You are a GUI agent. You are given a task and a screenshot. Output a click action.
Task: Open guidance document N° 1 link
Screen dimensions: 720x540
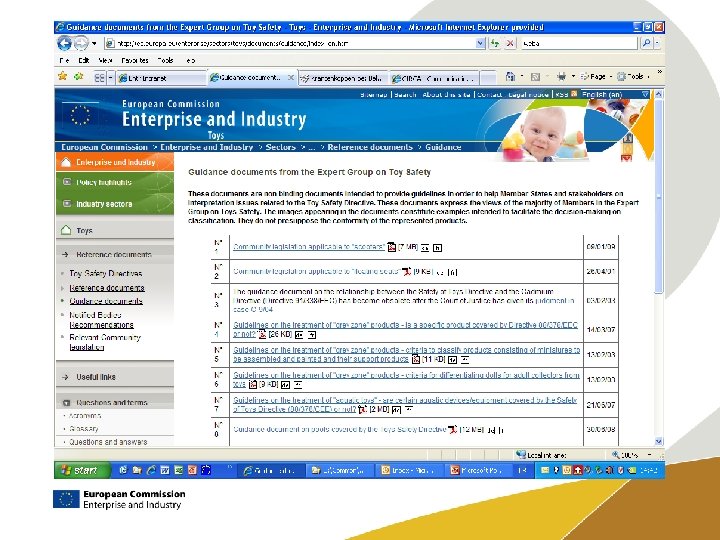(x=309, y=247)
